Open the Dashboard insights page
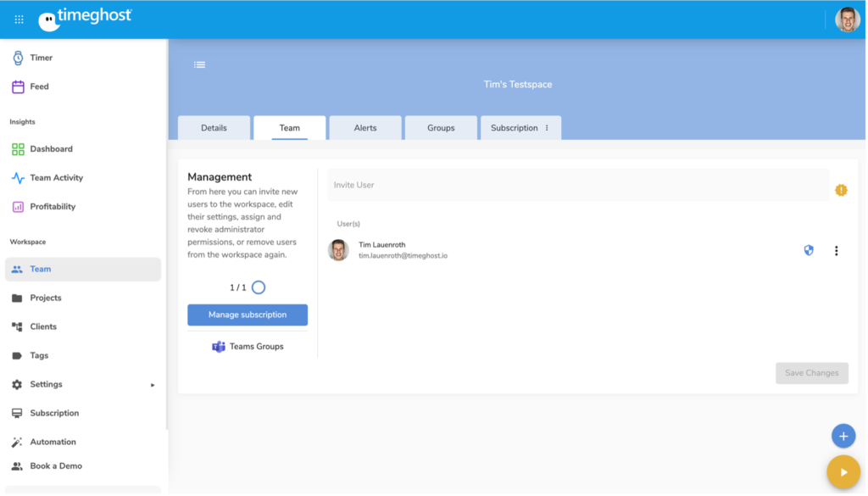 click(51, 149)
